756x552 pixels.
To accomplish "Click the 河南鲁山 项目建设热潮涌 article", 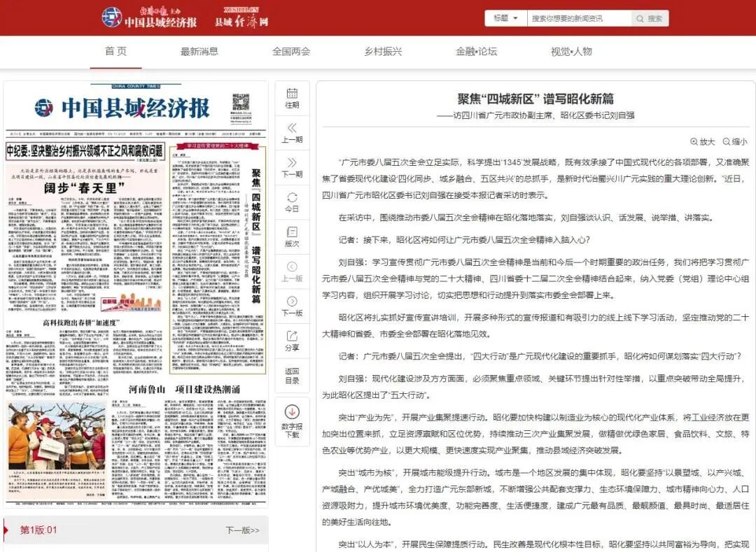I will coord(184,389).
